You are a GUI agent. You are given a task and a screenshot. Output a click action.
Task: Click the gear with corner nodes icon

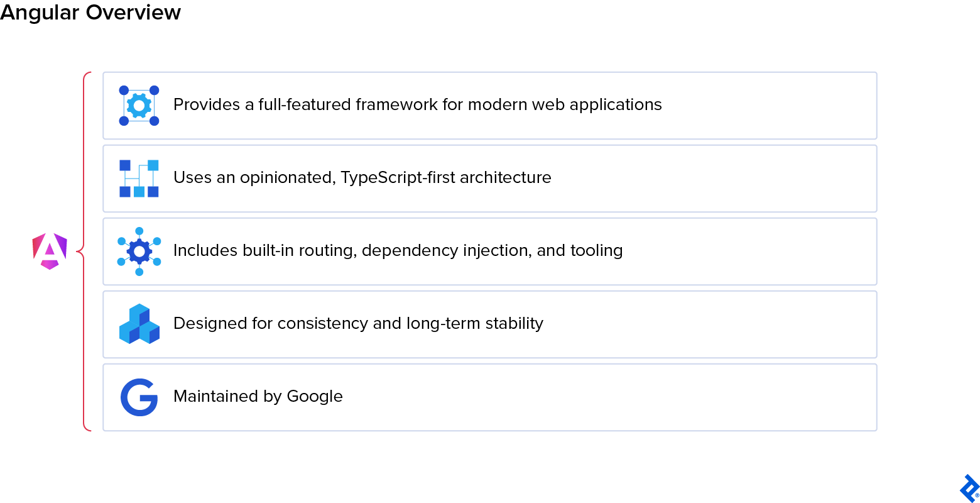pyautogui.click(x=139, y=106)
